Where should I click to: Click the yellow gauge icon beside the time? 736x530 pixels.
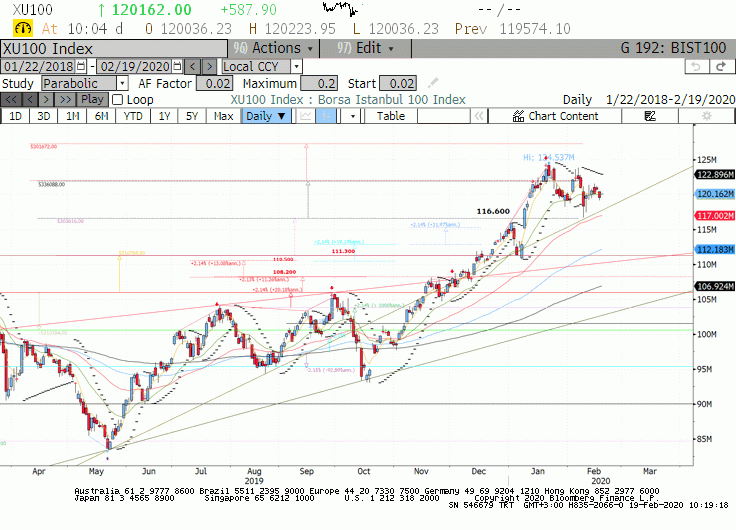point(22,29)
